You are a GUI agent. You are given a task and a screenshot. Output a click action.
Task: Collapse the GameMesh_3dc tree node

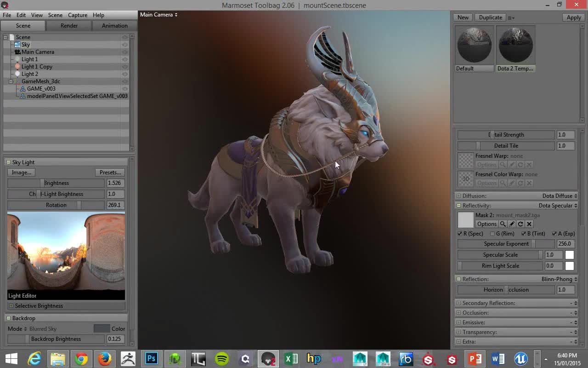[11, 81]
